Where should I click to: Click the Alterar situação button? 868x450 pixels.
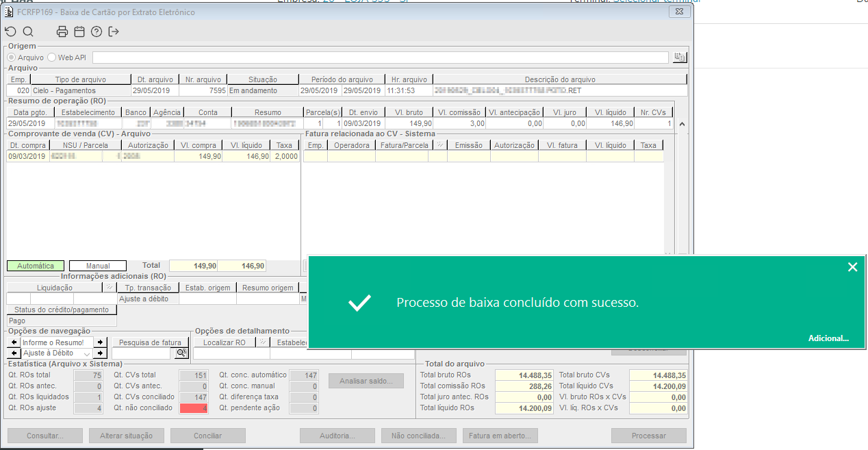pyautogui.click(x=127, y=436)
